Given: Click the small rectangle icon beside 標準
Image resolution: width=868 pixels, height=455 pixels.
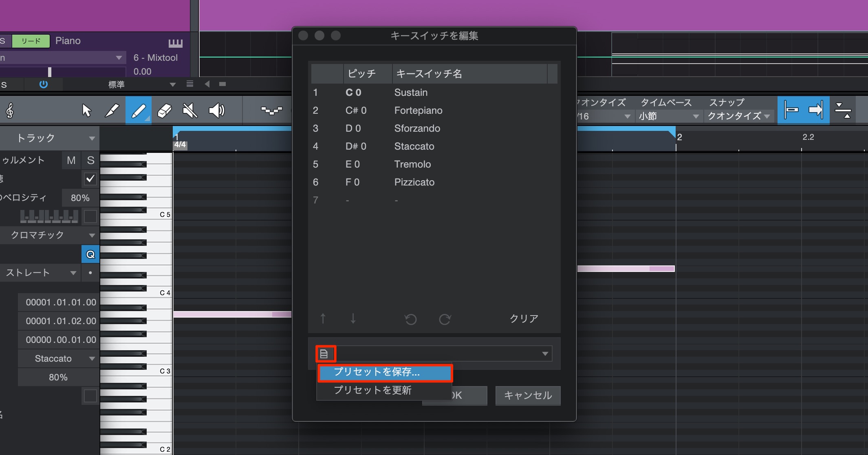Looking at the screenshot, I should coord(222,84).
